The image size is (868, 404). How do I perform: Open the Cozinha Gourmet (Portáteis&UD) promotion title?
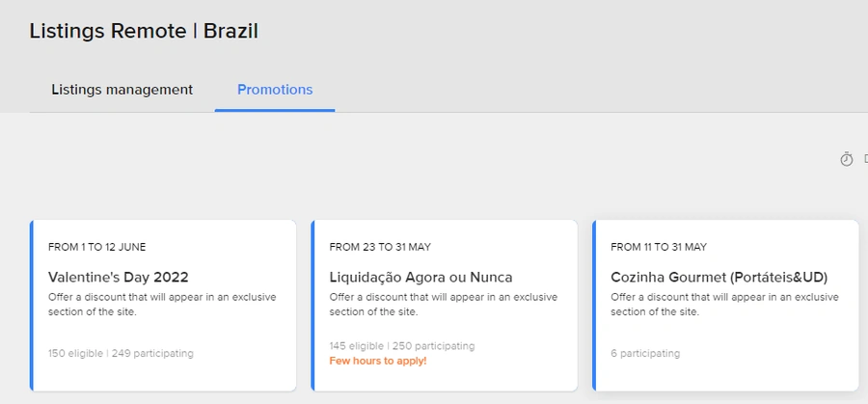point(719,277)
